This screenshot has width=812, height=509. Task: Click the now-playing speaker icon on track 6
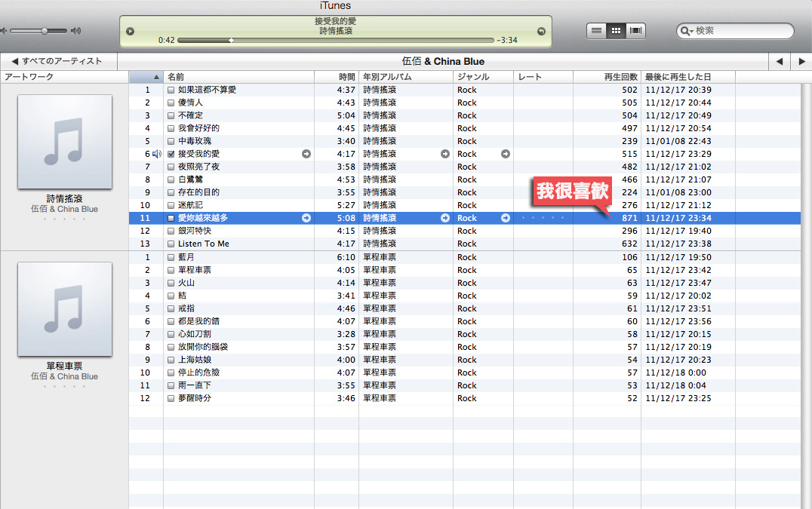[x=157, y=154]
